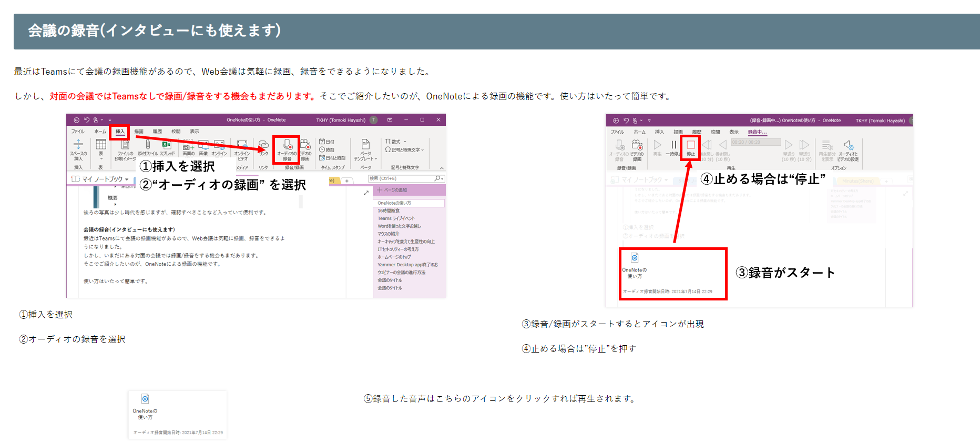Click the オーディオとビデオの設定 speaker-gear icon
This screenshot has height=442, width=980.
tap(848, 145)
